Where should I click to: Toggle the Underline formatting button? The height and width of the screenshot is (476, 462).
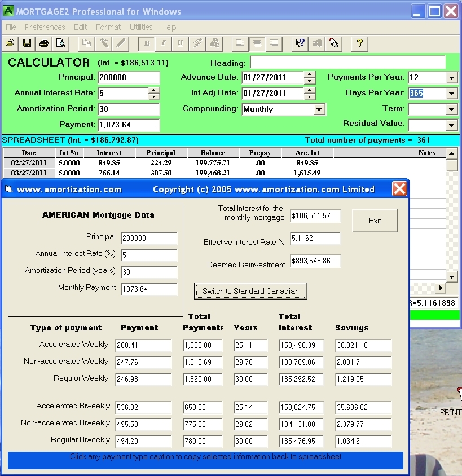(x=180, y=43)
